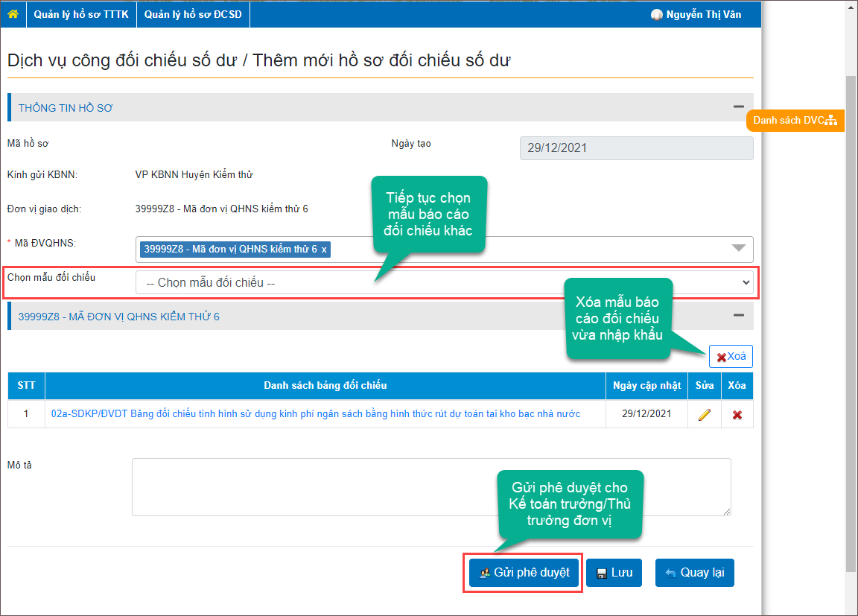This screenshot has height=616, width=858.
Task: Remove the 39999Z8 tag using its x
Action: pos(324,249)
